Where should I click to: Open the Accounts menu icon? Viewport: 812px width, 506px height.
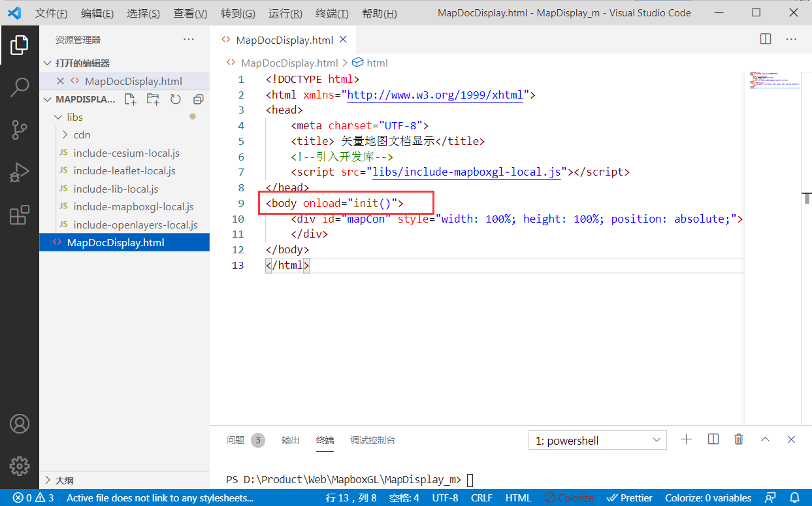click(20, 424)
